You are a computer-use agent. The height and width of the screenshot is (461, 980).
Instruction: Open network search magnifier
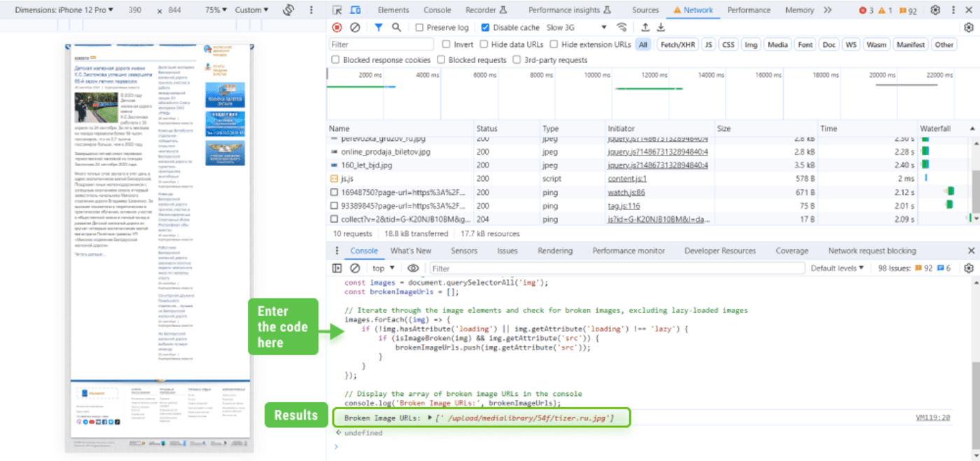(396, 27)
